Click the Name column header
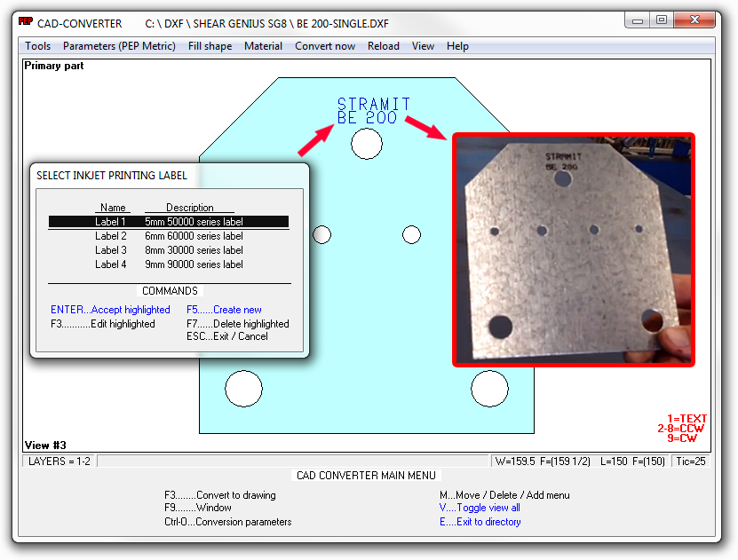 pos(113,208)
